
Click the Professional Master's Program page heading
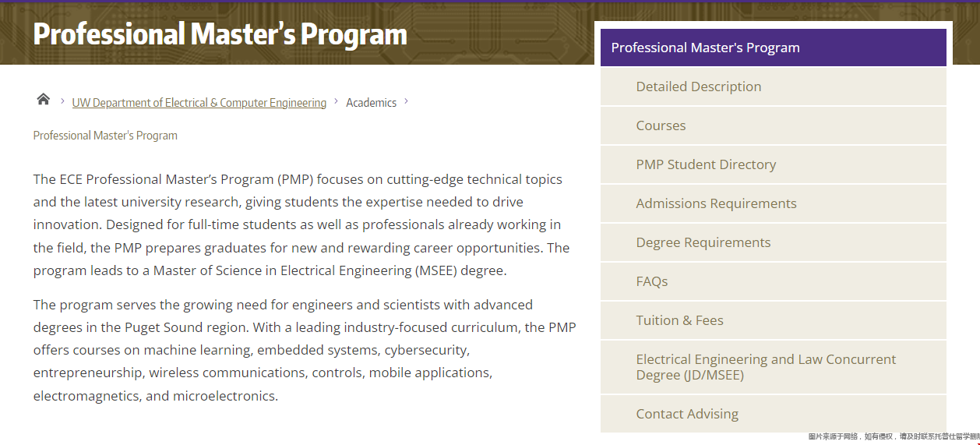(x=220, y=34)
